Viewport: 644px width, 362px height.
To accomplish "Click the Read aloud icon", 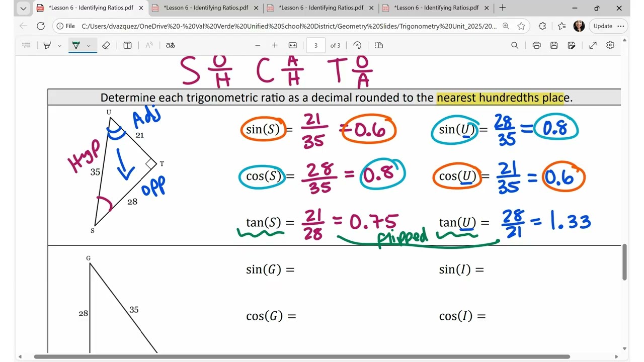I will 149,45.
